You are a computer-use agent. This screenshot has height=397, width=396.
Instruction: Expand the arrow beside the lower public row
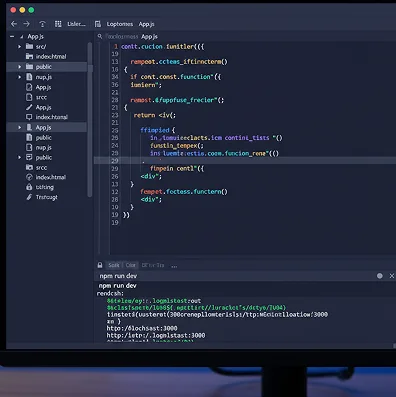pyautogui.click(x=20, y=157)
